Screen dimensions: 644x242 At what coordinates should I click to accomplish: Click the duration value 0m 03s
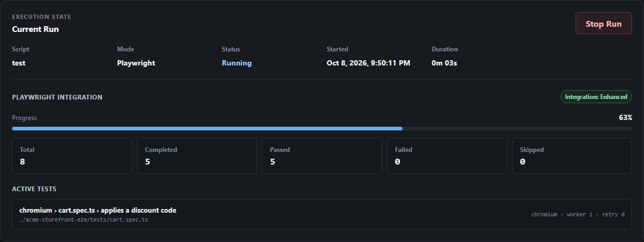444,63
